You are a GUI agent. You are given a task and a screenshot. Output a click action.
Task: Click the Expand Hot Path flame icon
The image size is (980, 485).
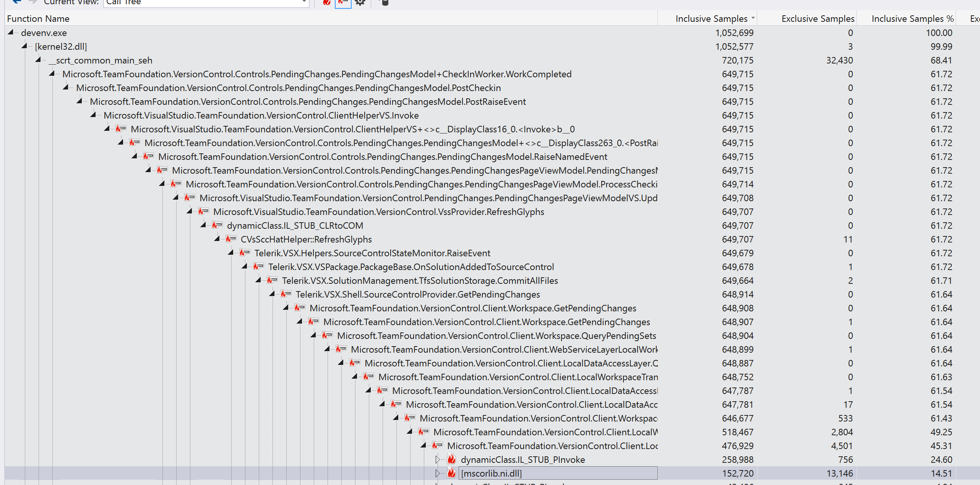[x=326, y=2]
